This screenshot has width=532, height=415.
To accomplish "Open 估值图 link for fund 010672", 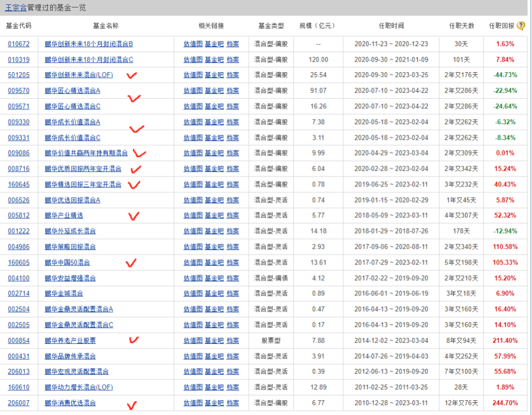I will point(193,44).
